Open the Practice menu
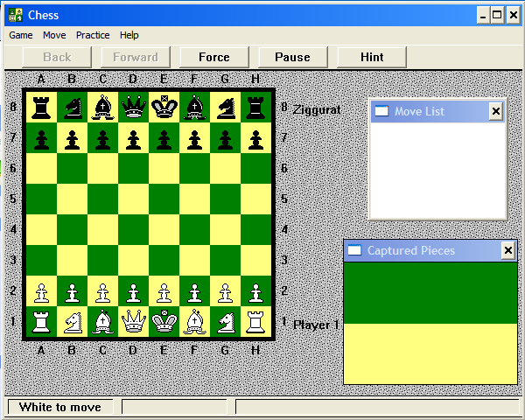The height and width of the screenshot is (420, 525). pos(93,35)
